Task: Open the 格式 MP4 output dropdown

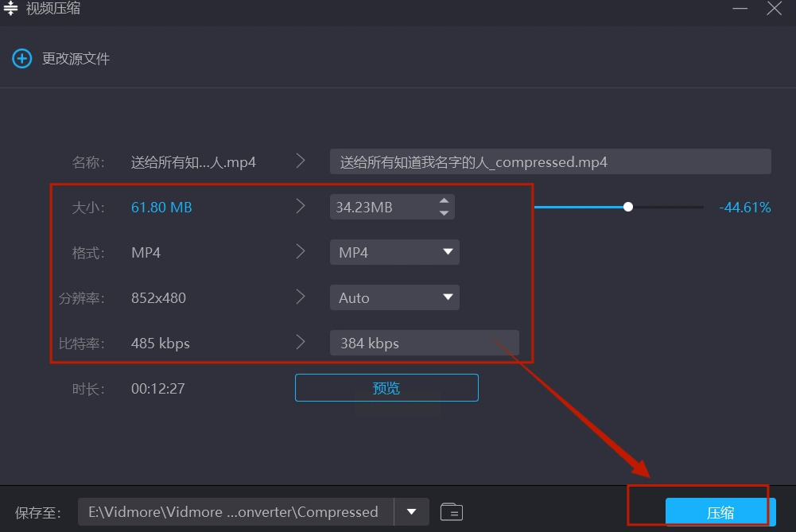Action: click(x=394, y=252)
